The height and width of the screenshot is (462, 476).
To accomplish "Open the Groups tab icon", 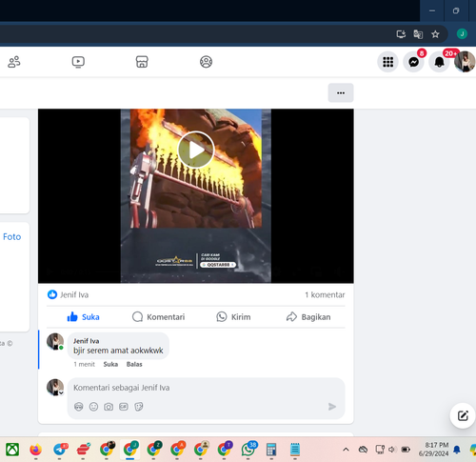I will click(206, 62).
